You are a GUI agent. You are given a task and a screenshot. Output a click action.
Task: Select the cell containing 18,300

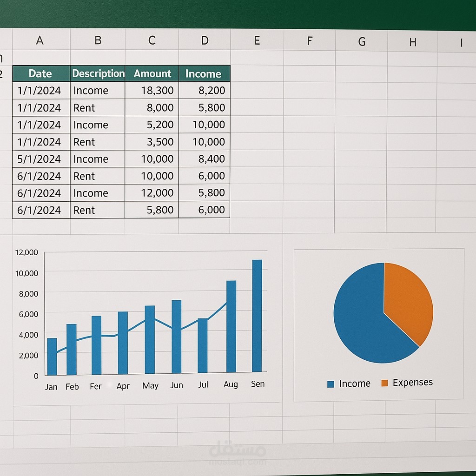(152, 90)
